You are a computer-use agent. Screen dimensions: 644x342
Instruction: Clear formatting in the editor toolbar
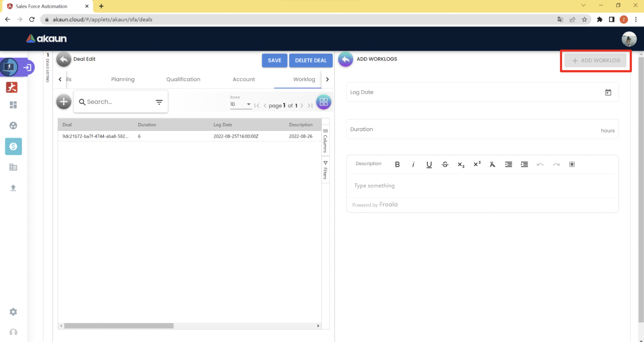point(493,164)
